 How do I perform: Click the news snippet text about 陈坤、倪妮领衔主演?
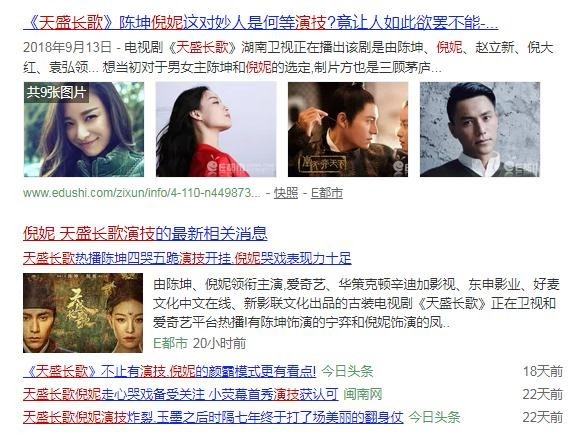356,304
